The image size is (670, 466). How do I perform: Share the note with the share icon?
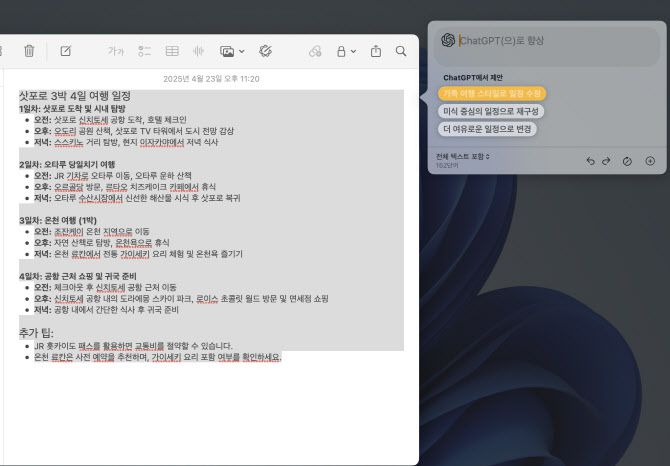(x=376, y=51)
